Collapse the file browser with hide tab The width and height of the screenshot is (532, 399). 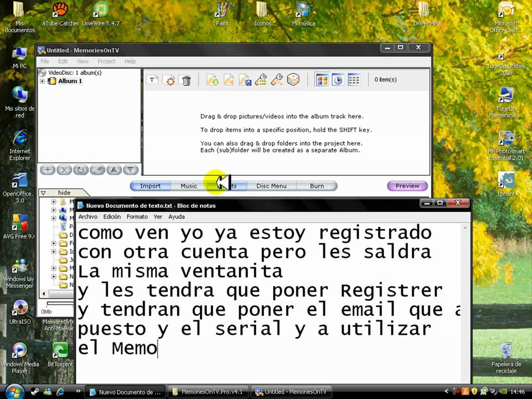63,193
